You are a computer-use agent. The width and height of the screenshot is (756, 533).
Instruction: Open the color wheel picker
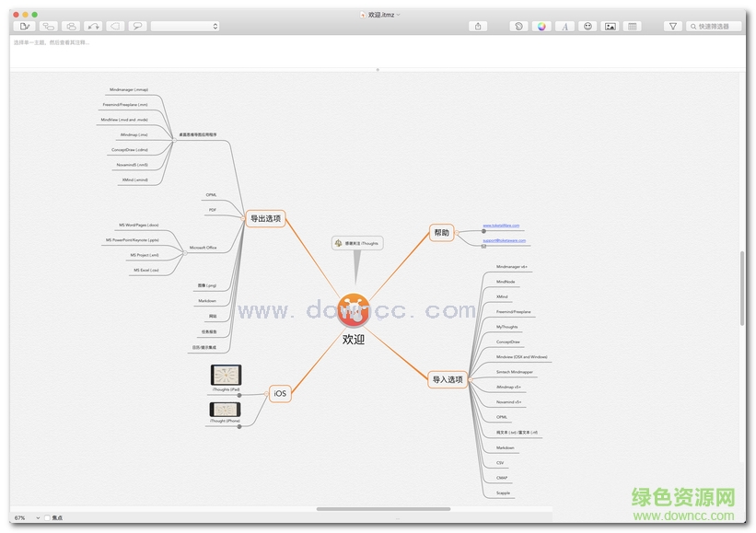(x=541, y=26)
